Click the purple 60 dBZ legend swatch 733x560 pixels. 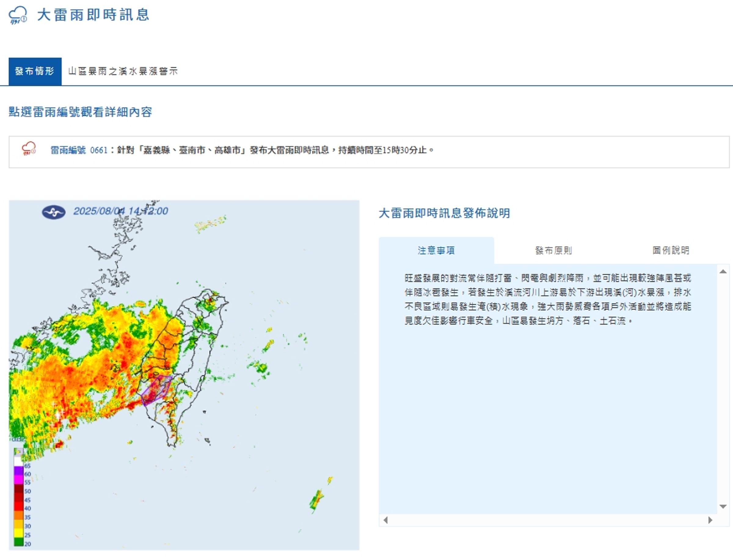pyautogui.click(x=18, y=471)
